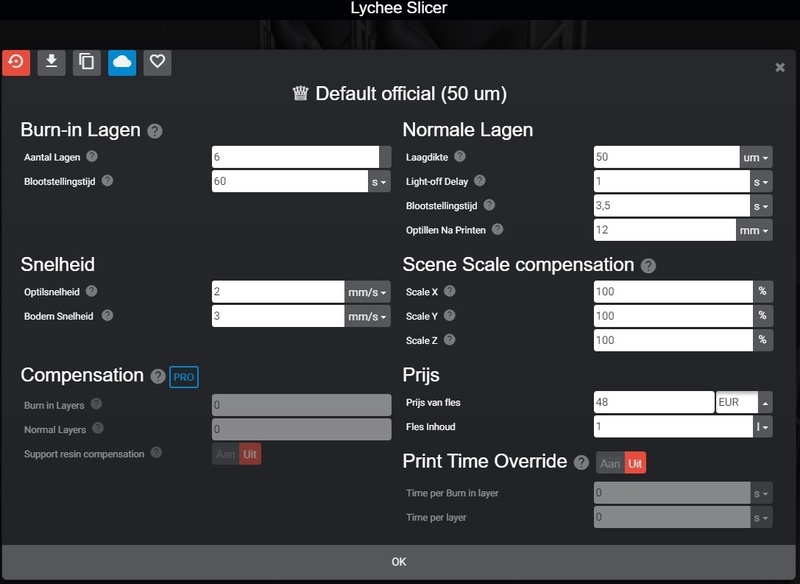The height and width of the screenshot is (584, 800).
Task: Click the PRO badge beside Compensation
Action: click(x=184, y=377)
